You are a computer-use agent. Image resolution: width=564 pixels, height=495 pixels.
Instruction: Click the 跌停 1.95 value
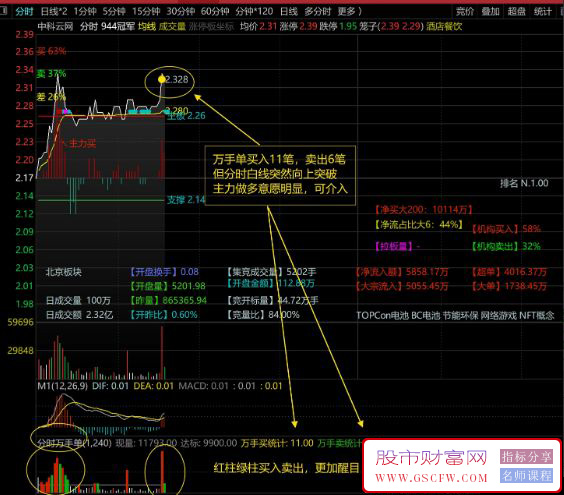338,26
